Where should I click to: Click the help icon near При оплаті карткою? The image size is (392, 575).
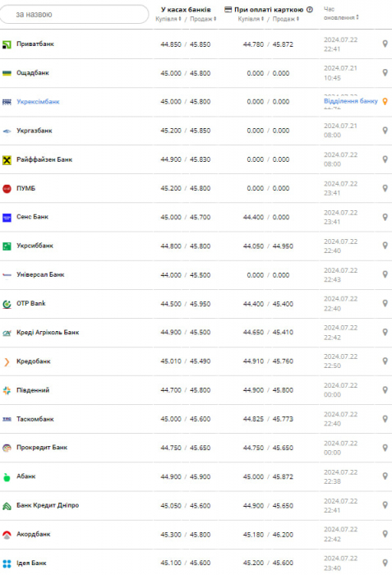point(310,10)
